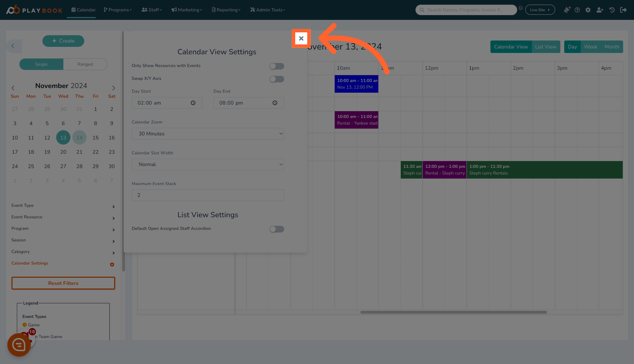This screenshot has height=364, width=634.
Task: Toggle Only Show Resources with Events
Action: tap(277, 66)
